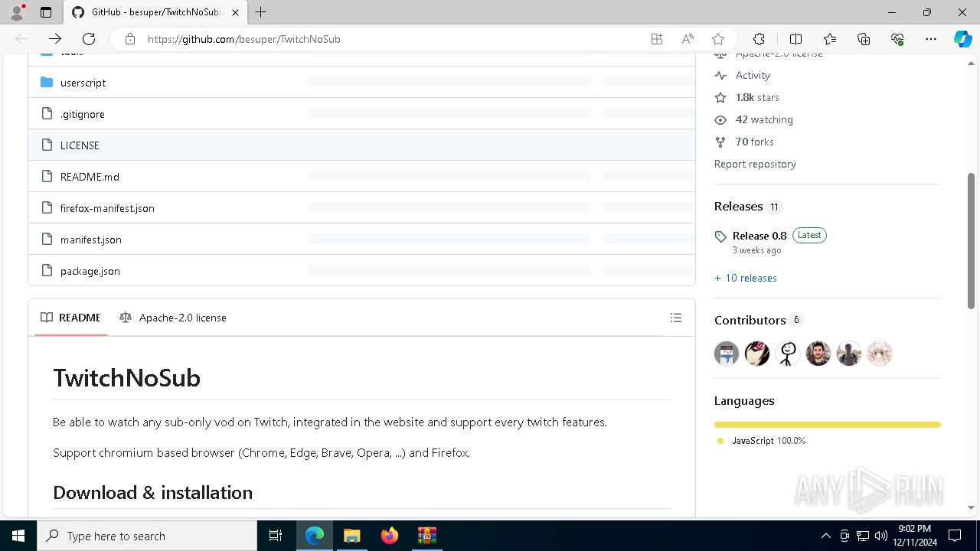Click the JavaScript 100.0% language link
Screen dimensions: 980x551
tap(769, 441)
